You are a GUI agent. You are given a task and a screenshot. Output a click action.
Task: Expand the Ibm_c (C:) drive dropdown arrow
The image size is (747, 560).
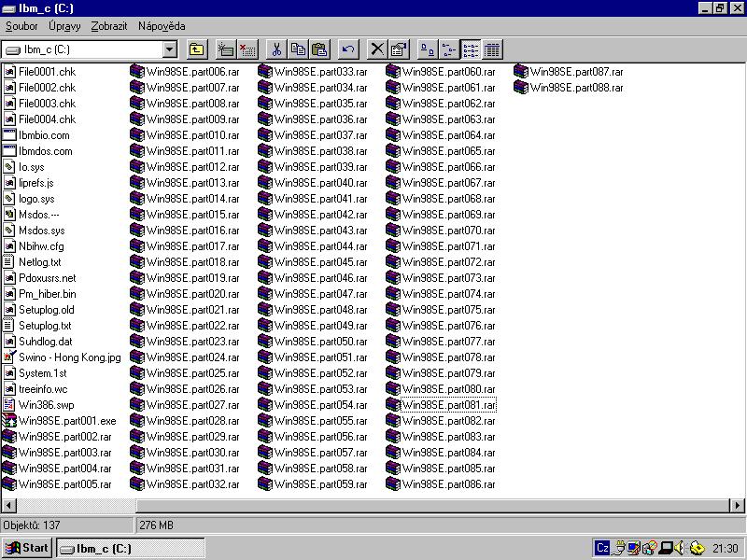[169, 49]
